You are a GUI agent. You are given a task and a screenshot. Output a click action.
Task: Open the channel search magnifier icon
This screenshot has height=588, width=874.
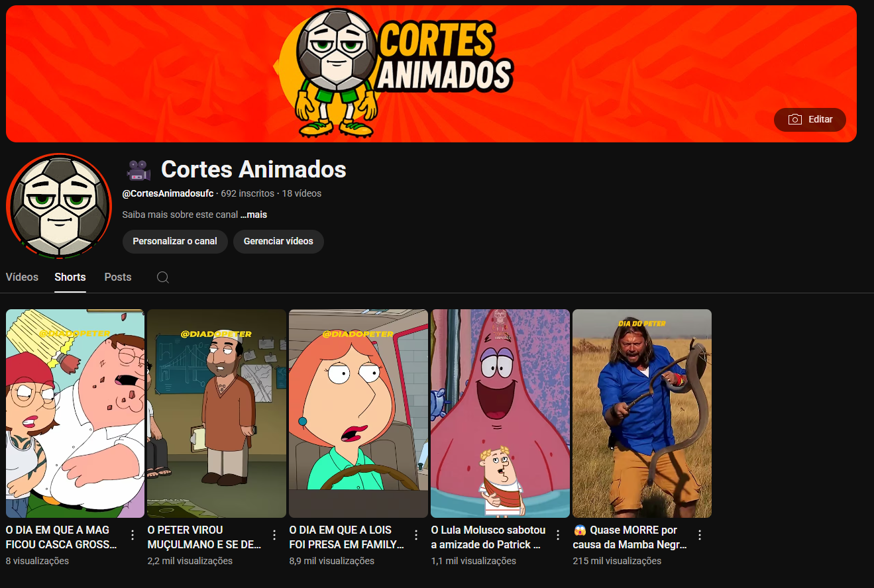[163, 277]
